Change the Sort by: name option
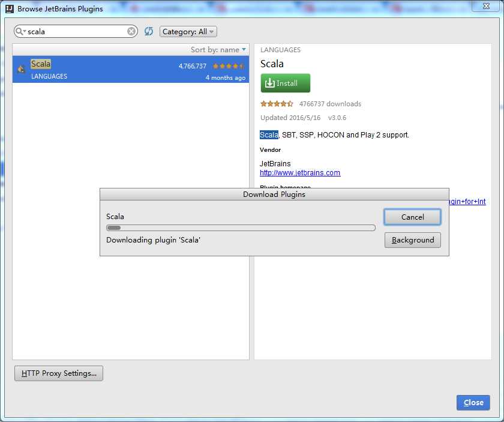This screenshot has width=504, height=422. coord(218,50)
